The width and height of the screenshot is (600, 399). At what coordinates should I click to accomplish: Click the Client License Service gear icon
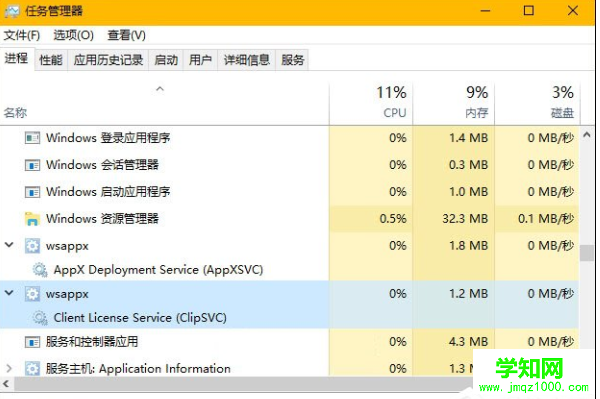[40, 318]
